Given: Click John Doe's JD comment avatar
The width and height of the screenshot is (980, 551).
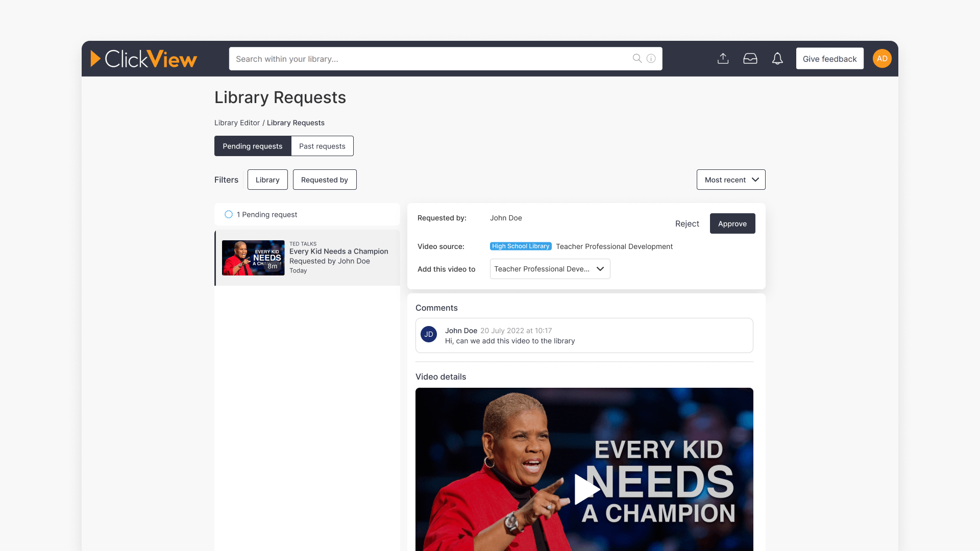Looking at the screenshot, I should pyautogui.click(x=429, y=334).
